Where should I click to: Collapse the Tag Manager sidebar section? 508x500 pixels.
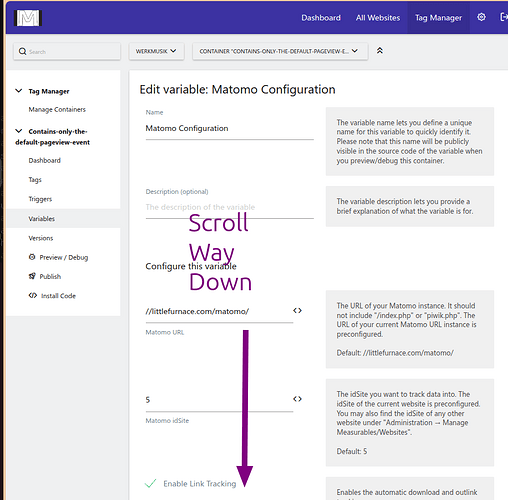19,91
